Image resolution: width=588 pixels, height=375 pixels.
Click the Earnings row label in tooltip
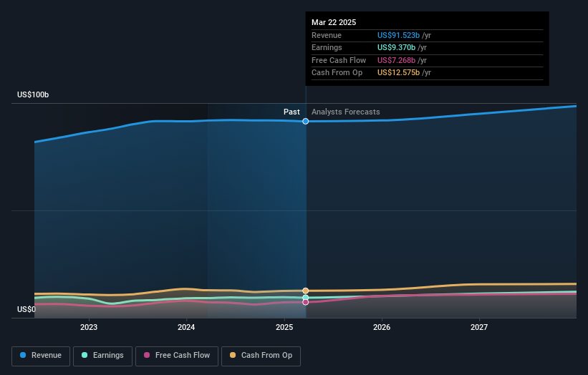pyautogui.click(x=327, y=47)
